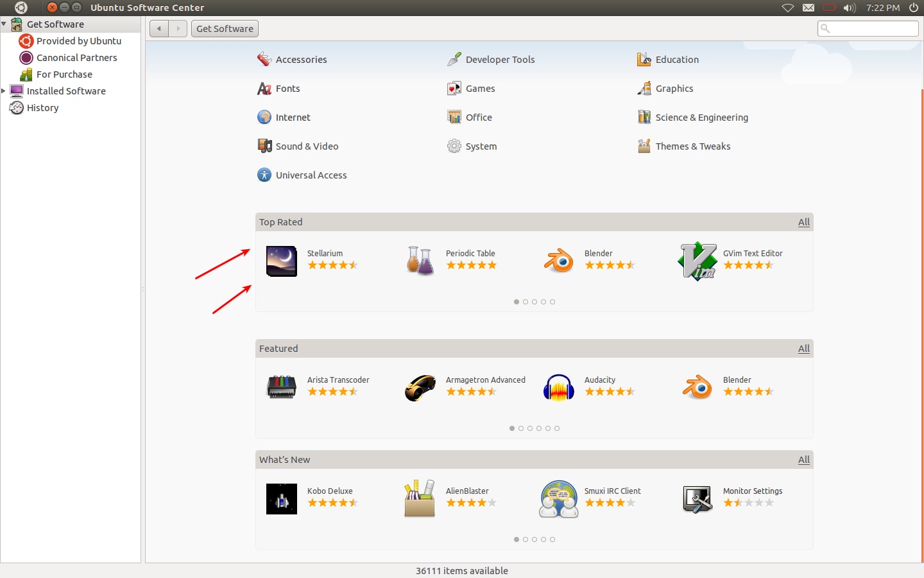924x578 pixels.
Task: Go back with the left arrow button
Action: [x=159, y=28]
